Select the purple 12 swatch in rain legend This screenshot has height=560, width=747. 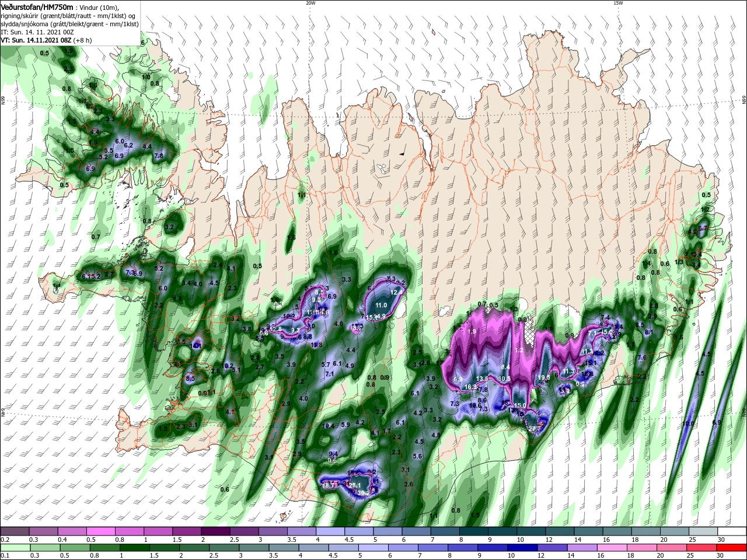coord(552,548)
